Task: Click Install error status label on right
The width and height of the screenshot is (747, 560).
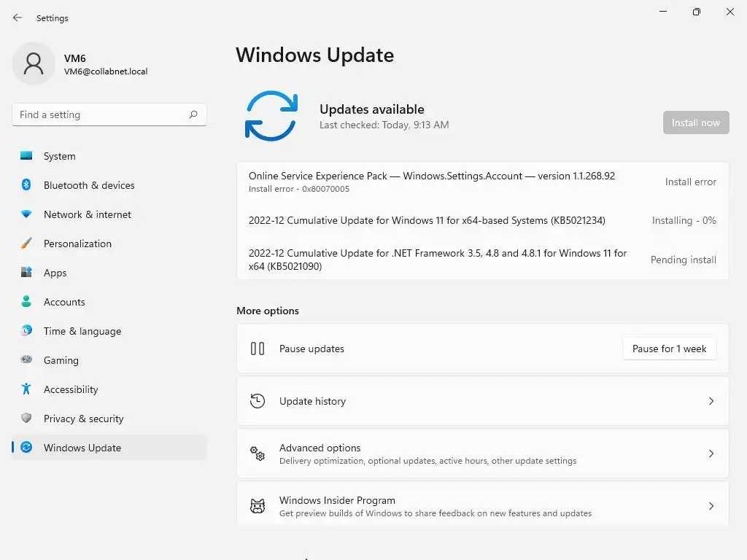Action: (690, 182)
